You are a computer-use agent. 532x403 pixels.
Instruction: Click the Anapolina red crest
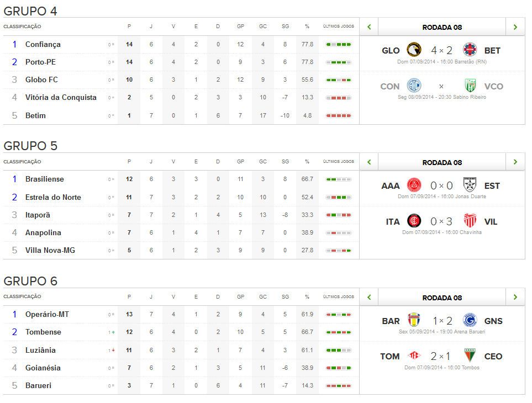414,185
